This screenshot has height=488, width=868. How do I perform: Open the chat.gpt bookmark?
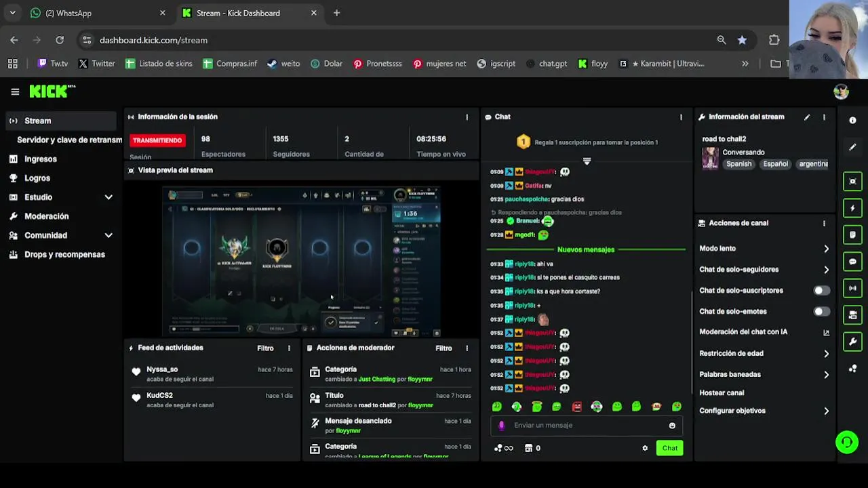546,64
